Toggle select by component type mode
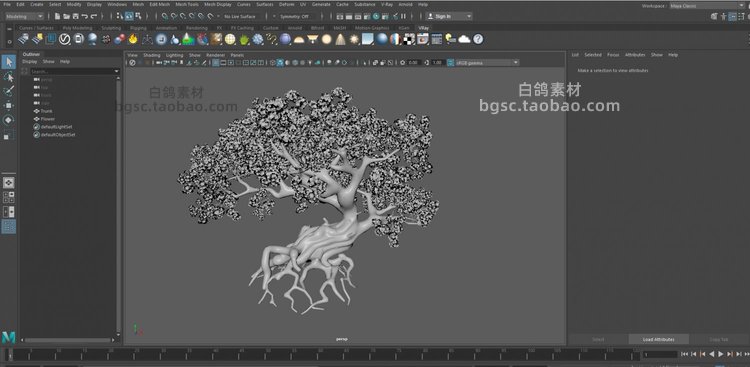Viewport: 750px width, 367px height. coord(138,16)
